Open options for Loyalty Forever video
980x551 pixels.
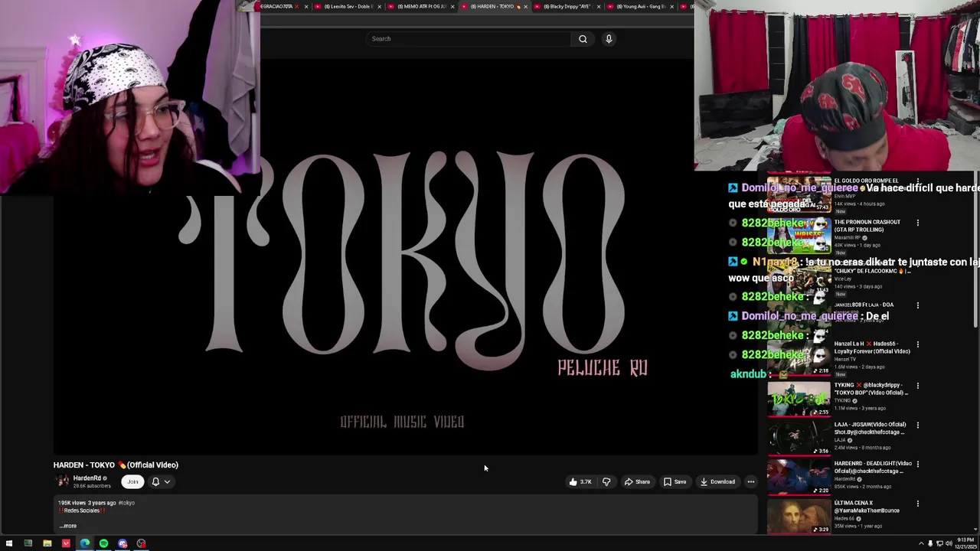click(x=918, y=344)
